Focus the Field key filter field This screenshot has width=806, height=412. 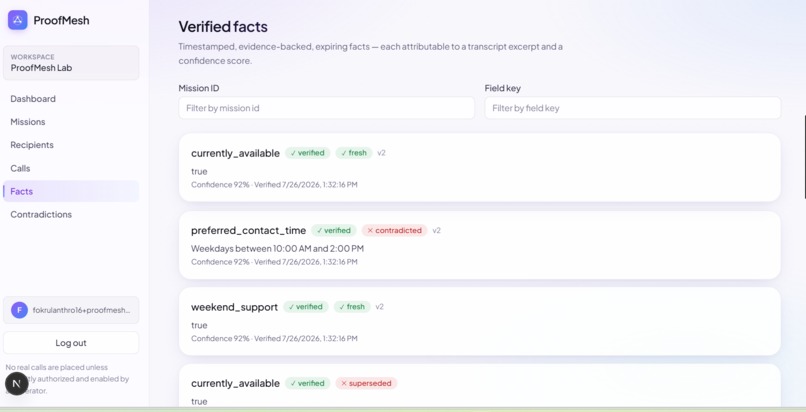click(x=633, y=108)
